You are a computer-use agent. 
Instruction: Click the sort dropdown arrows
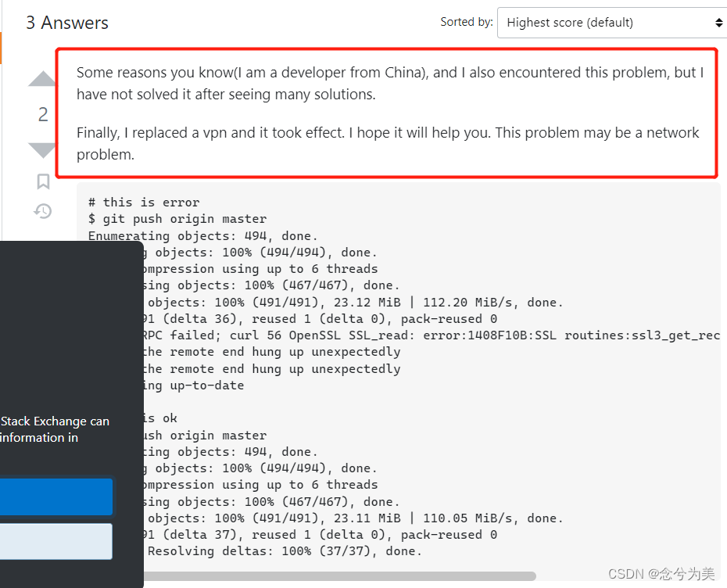click(x=718, y=22)
